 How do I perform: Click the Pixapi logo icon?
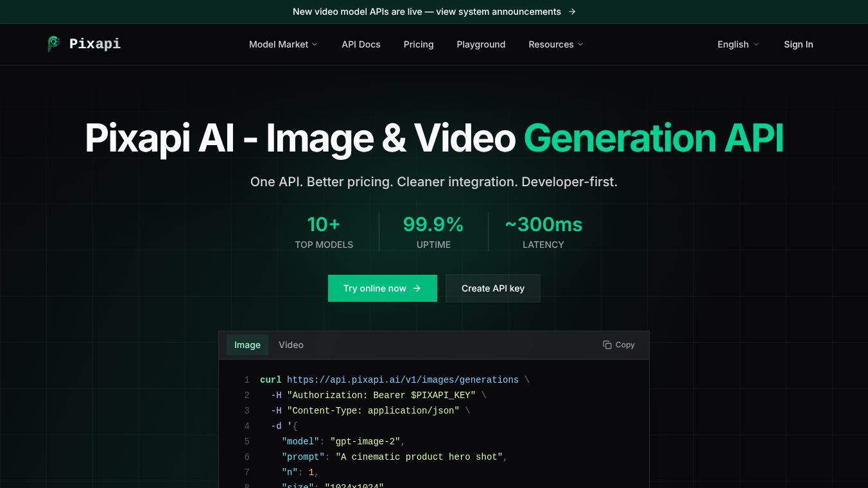pyautogui.click(x=54, y=44)
